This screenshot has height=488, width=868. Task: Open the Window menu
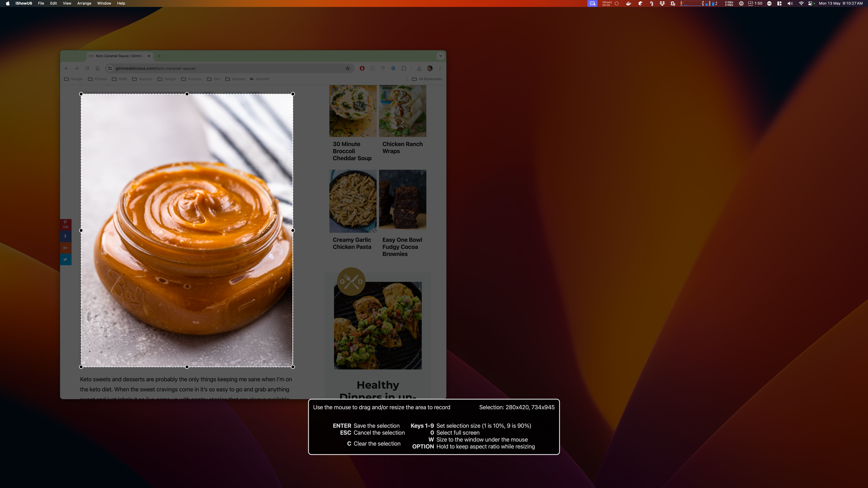click(104, 3)
